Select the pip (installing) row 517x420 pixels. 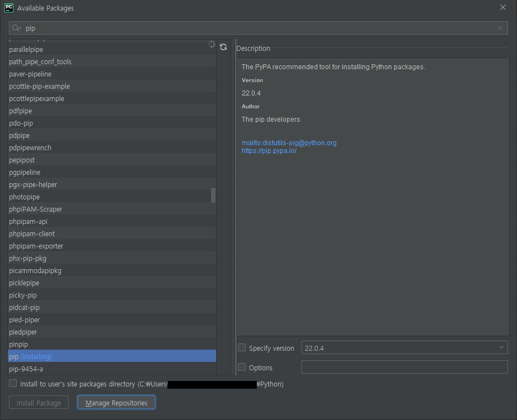(x=112, y=357)
